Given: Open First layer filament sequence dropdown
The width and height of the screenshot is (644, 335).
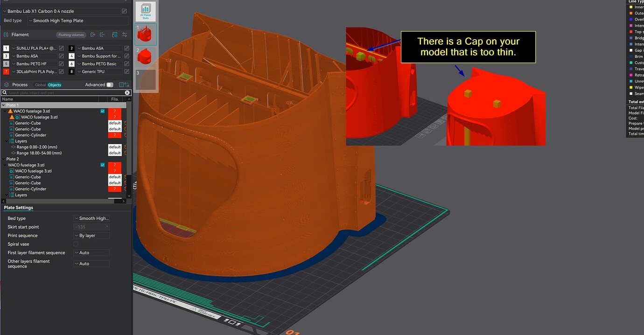Looking at the screenshot, I should 91,252.
